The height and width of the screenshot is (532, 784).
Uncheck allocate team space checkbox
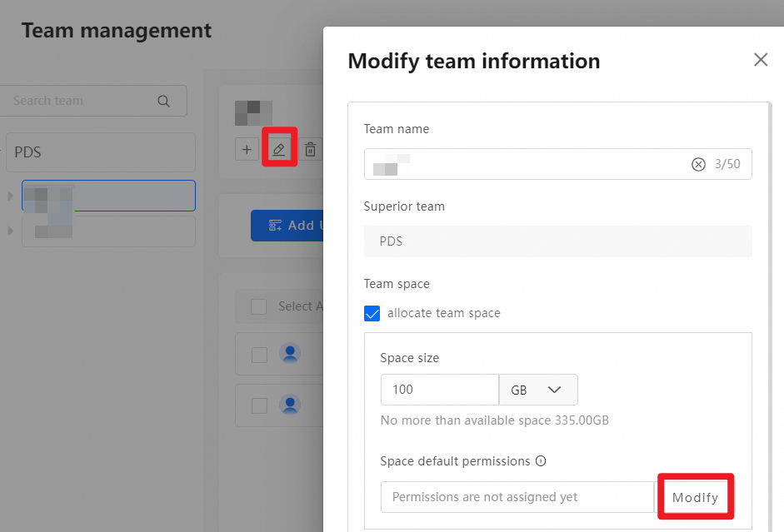[x=372, y=314]
